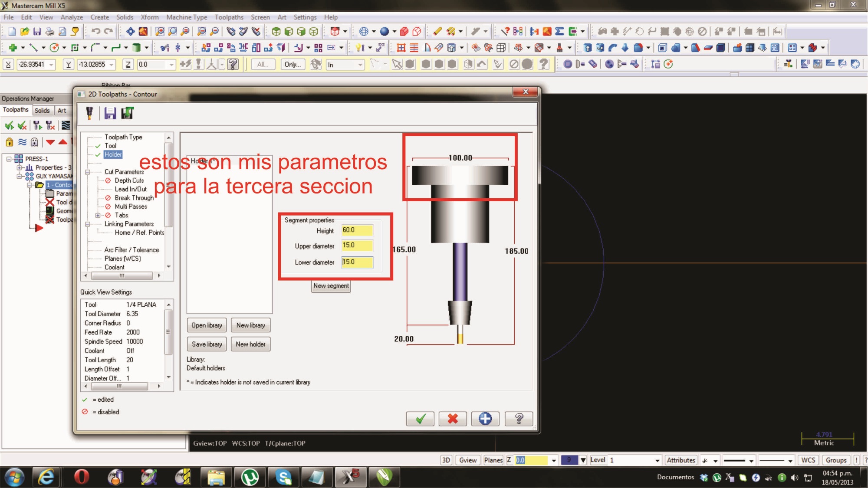Click the Windows Start button
Image resolution: width=868 pixels, height=488 pixels.
(14, 478)
